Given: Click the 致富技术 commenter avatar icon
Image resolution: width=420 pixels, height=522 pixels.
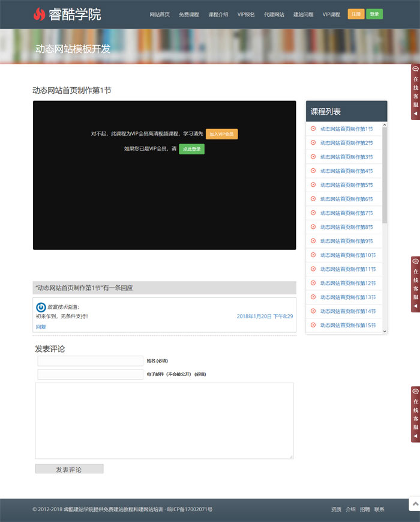Looking at the screenshot, I should [x=41, y=307].
